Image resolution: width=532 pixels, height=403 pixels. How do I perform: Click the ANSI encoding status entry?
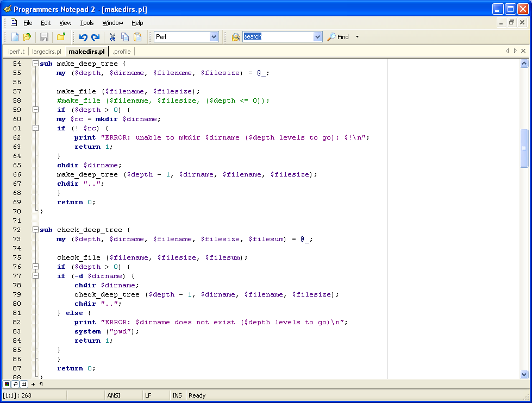pyautogui.click(x=114, y=395)
